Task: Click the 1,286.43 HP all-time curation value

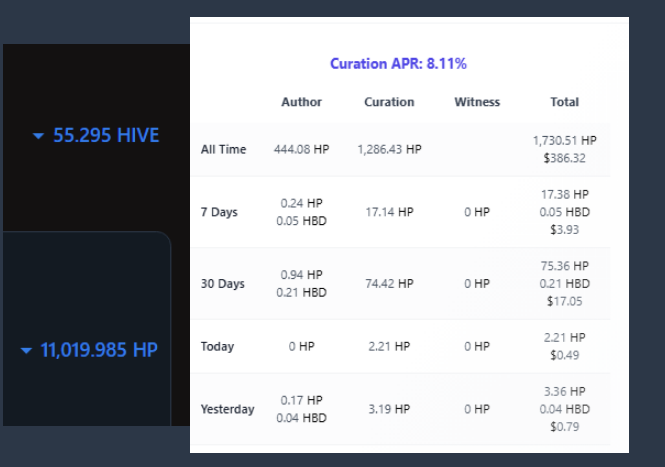Action: click(389, 149)
